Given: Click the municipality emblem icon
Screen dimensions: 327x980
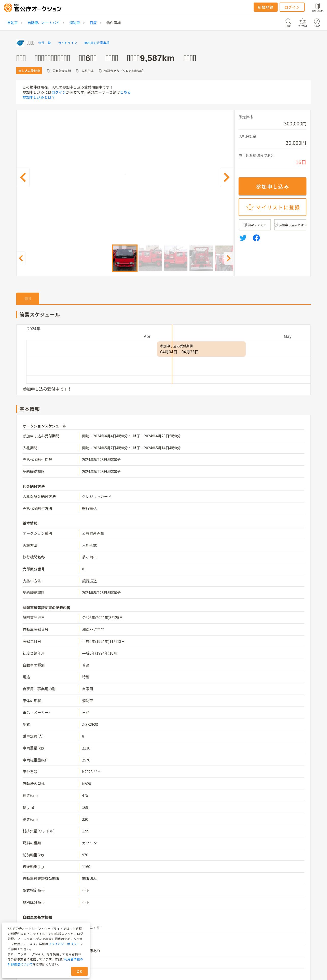Looking at the screenshot, I should 20,43.
